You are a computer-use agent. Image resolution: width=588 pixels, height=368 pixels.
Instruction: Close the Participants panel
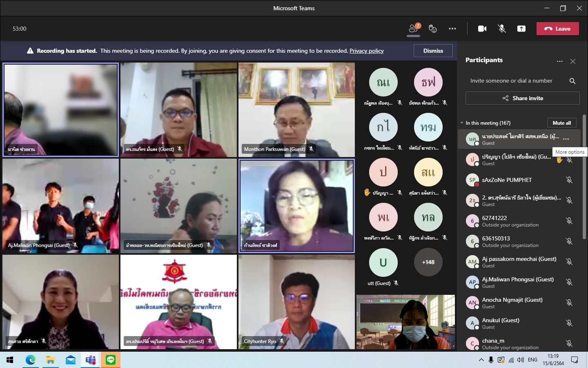(573, 61)
